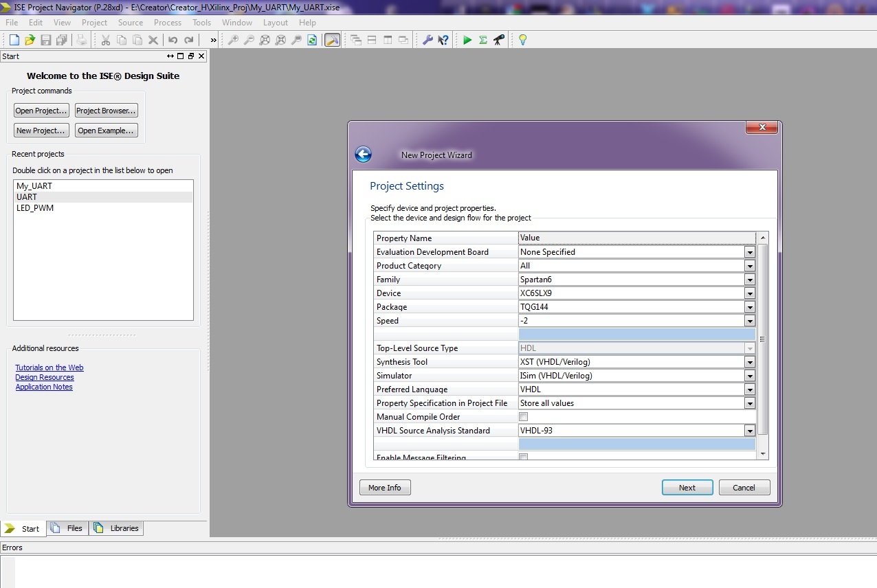Switch to the Libraries tab

[x=117, y=528]
